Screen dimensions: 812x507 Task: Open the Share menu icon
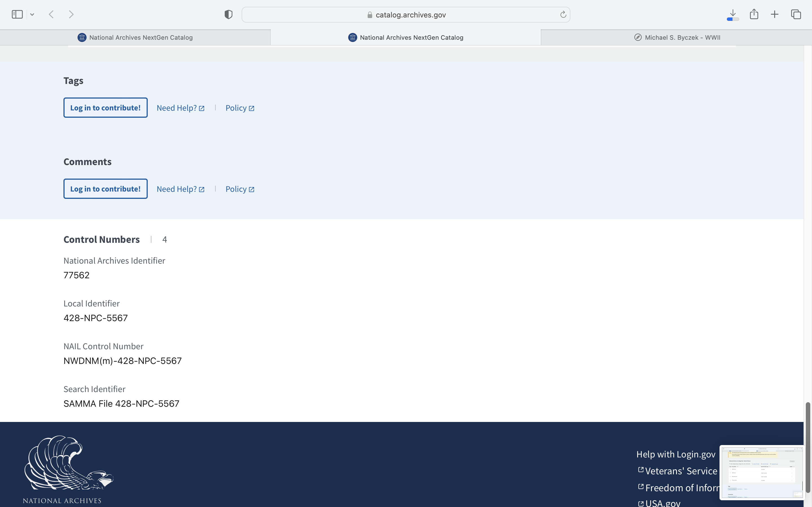click(x=754, y=14)
